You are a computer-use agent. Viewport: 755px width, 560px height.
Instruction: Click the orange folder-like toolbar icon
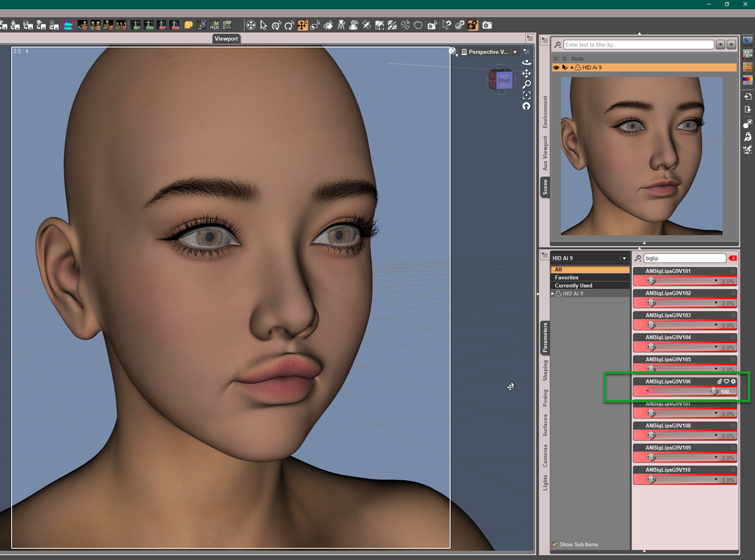coord(189,25)
